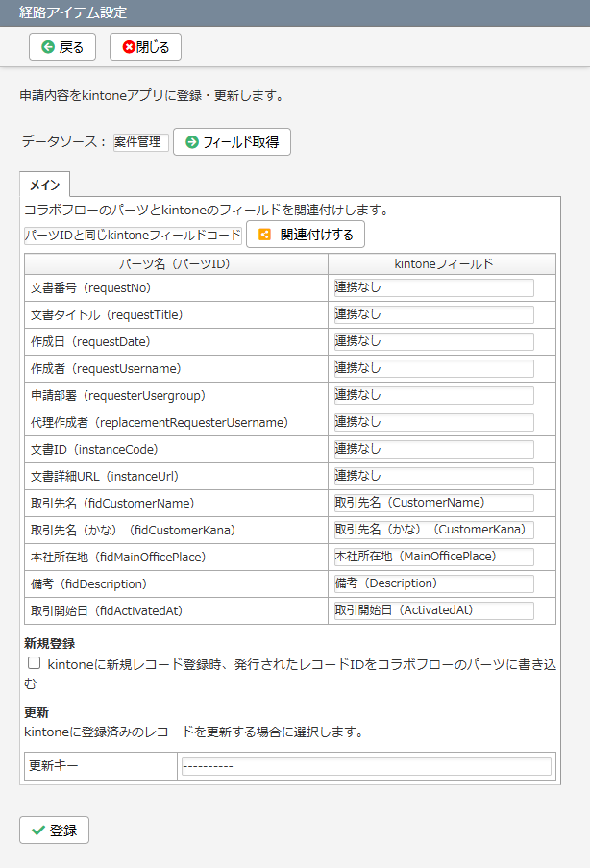Click the 取引開始日（fidActivatedAt）cell
This screenshot has width=590, height=868.
(x=176, y=610)
